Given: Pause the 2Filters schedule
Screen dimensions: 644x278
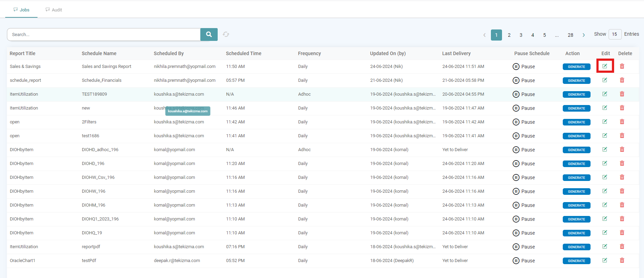Looking at the screenshot, I should [x=524, y=122].
